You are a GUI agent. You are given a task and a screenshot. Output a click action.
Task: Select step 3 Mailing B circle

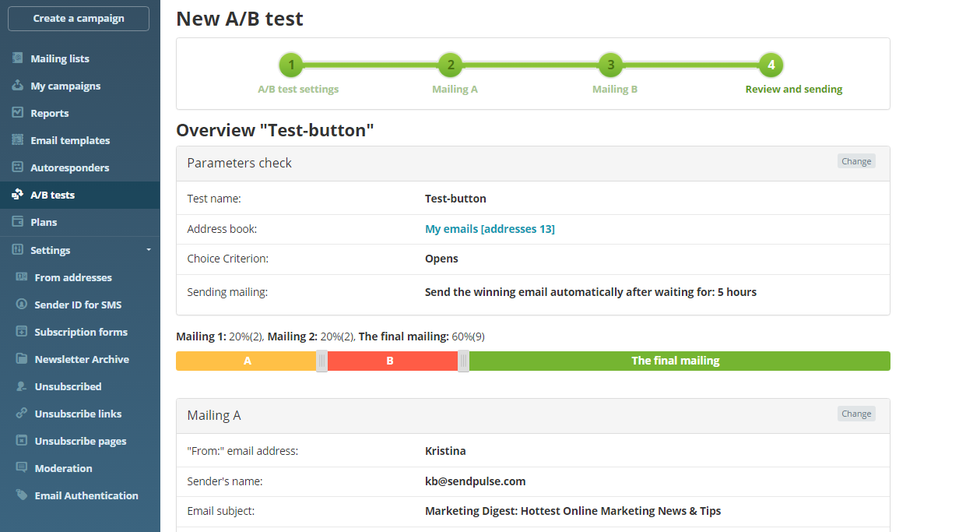(x=611, y=65)
